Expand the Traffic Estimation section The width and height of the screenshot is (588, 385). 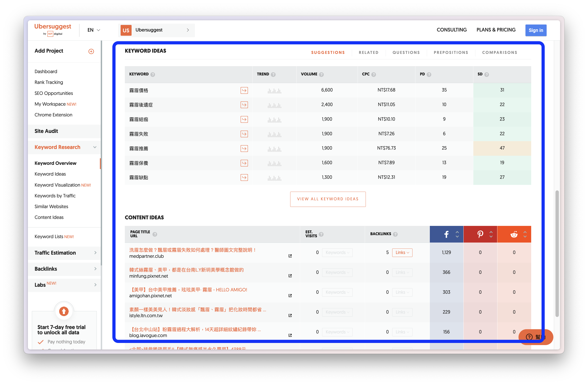(x=65, y=253)
